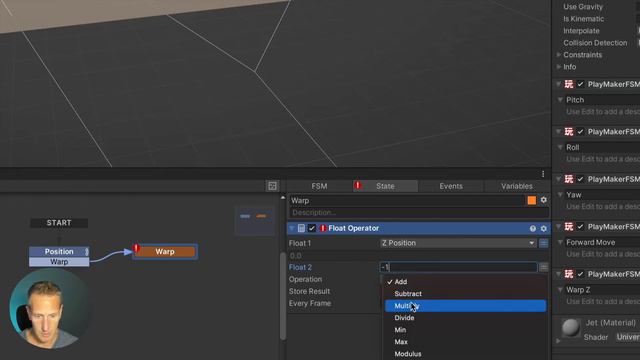
Task: Click the Every Frame label
Action: click(x=310, y=303)
